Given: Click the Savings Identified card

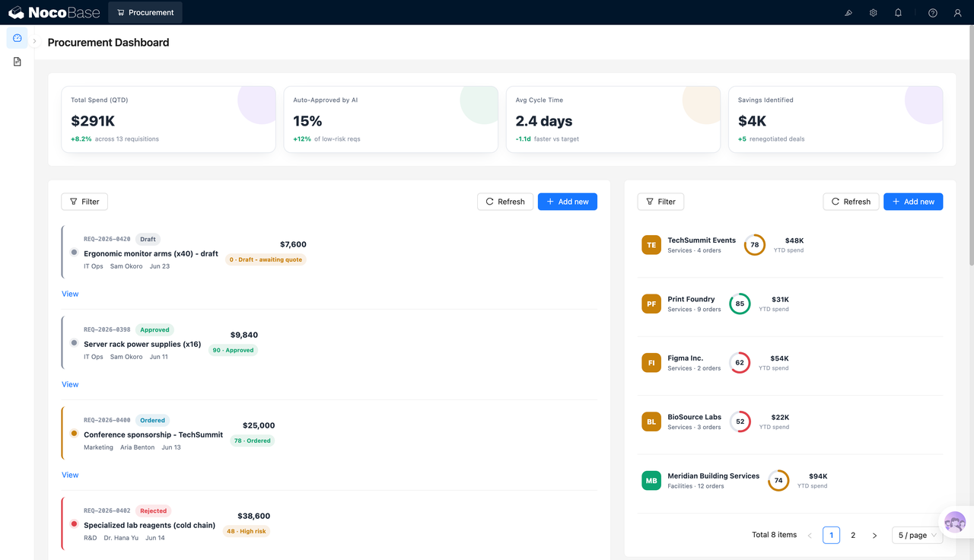Looking at the screenshot, I should pyautogui.click(x=836, y=119).
